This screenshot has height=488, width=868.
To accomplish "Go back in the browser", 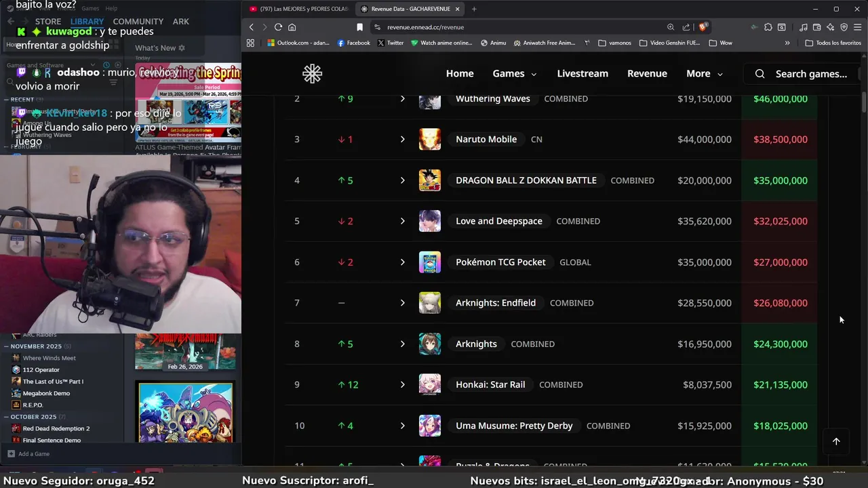I will (x=251, y=27).
